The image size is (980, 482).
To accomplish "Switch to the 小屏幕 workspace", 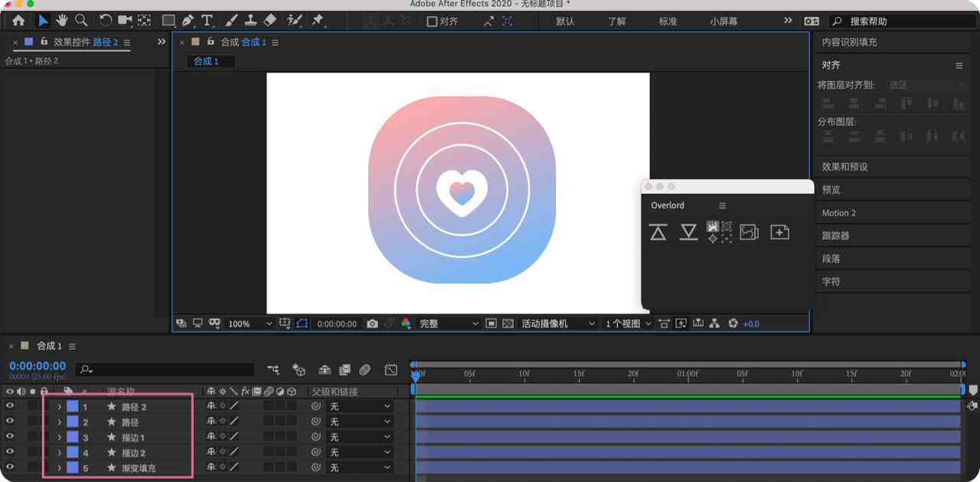I will [x=724, y=21].
